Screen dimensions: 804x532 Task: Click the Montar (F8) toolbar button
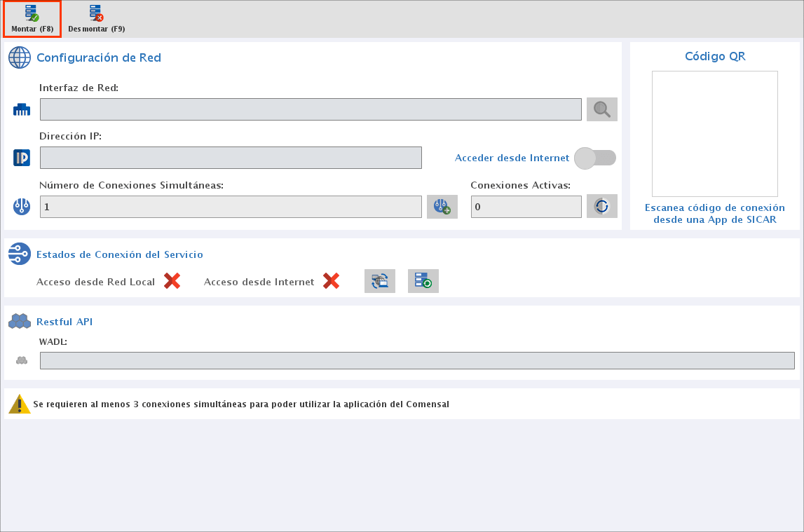[x=32, y=19]
